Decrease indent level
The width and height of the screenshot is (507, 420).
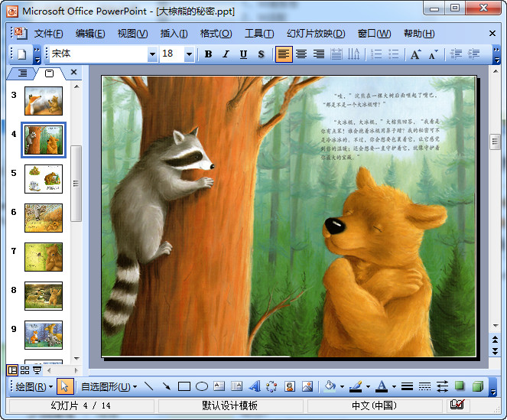tap(456, 54)
